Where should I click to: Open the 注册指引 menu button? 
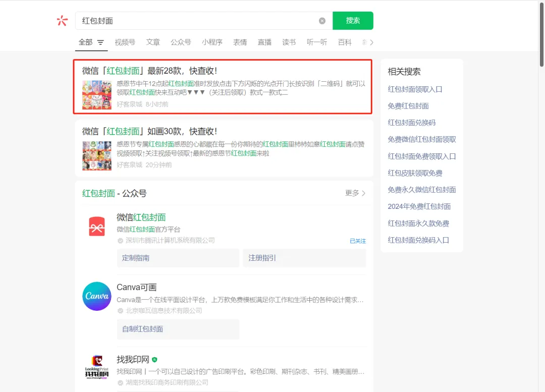click(304, 258)
